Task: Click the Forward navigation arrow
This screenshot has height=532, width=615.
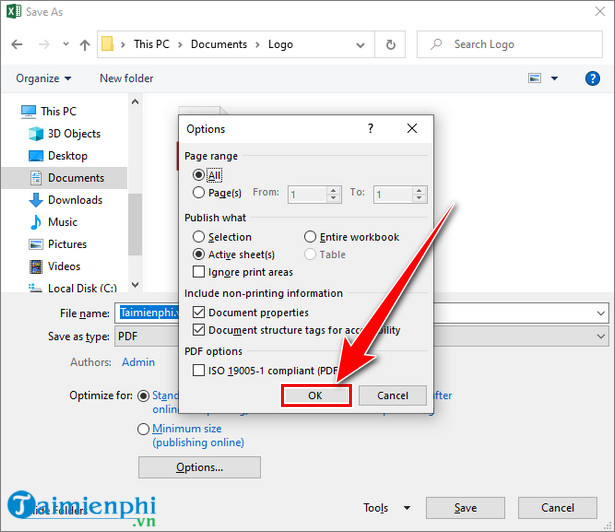Action: [x=44, y=44]
